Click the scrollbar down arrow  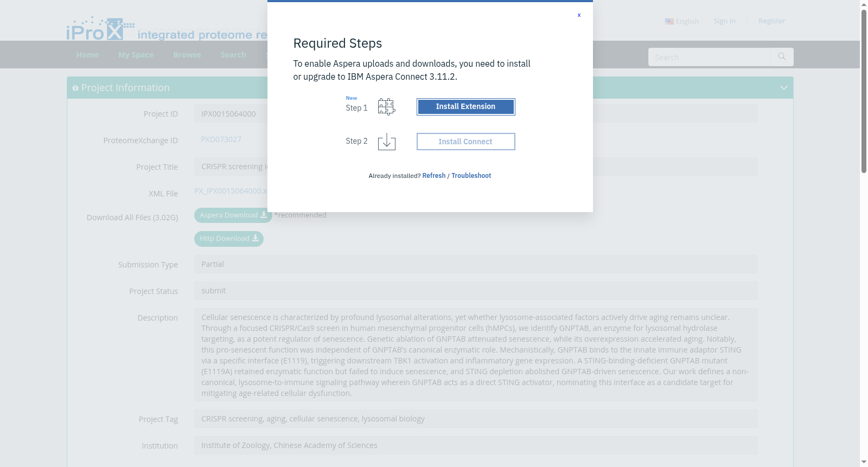pos(864,462)
